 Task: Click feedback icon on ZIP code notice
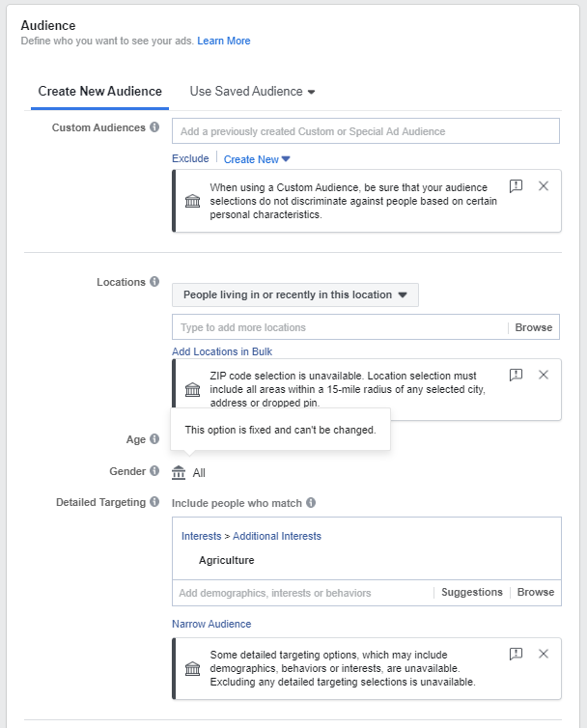point(516,375)
